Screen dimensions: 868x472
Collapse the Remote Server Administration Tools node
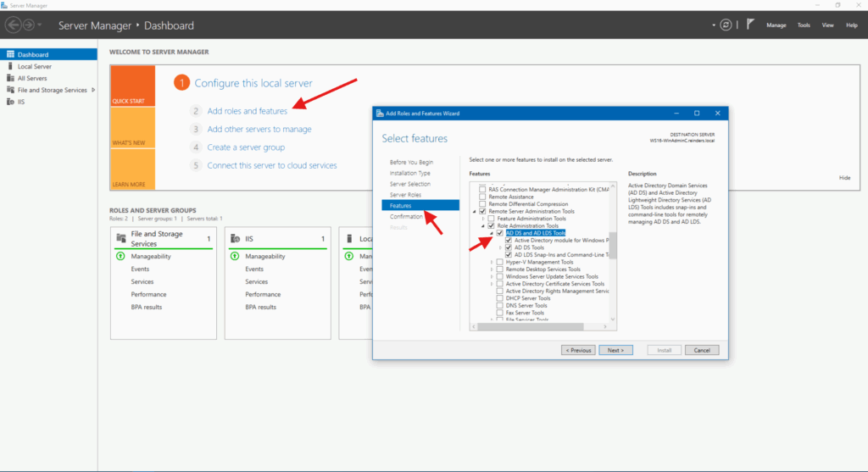pos(474,211)
